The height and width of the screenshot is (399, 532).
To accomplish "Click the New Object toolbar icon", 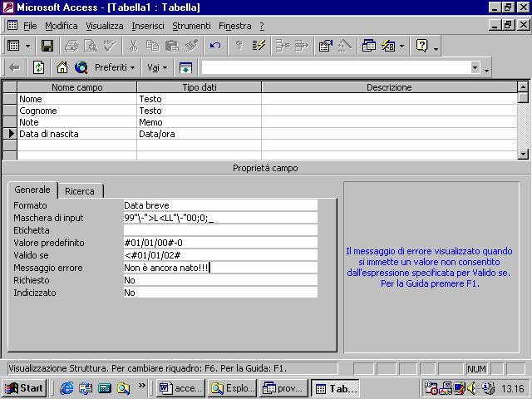I will pyautogui.click(x=388, y=46).
